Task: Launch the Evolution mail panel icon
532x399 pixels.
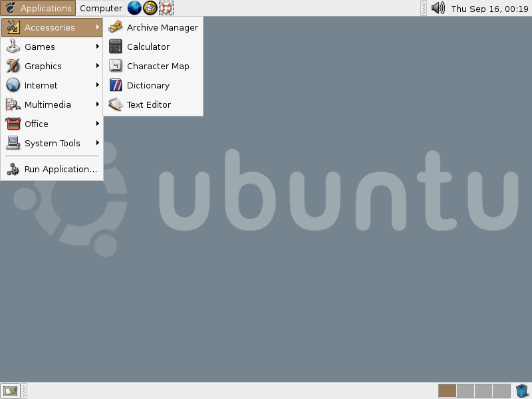Action: (x=150, y=8)
